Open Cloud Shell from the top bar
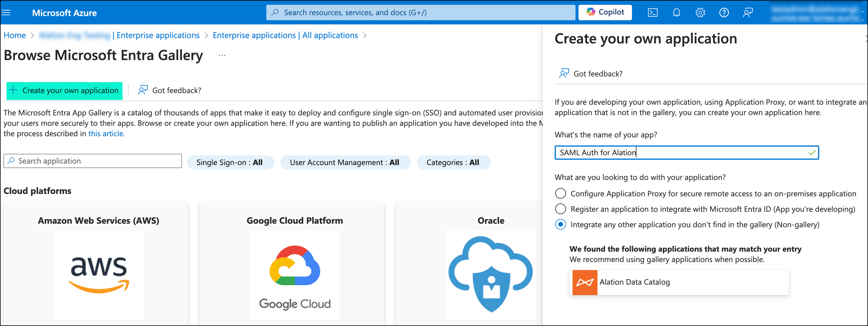Screen dimensions: 868x326 [652, 13]
